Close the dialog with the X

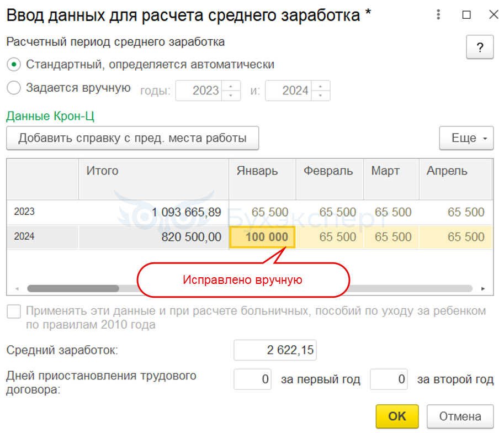pyautogui.click(x=494, y=14)
